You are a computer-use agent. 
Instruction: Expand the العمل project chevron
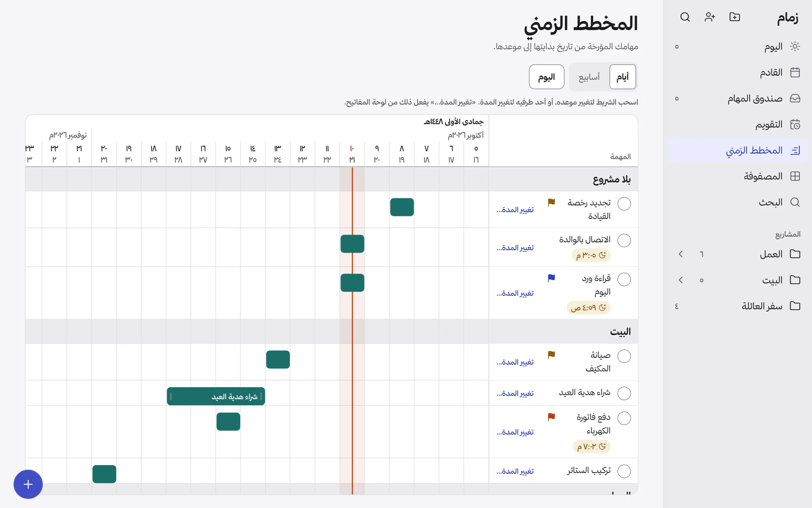[x=681, y=254]
